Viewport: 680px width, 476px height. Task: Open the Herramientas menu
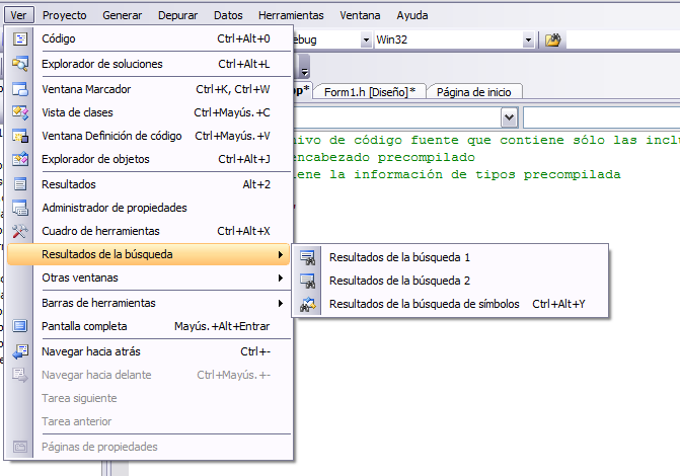[x=291, y=15]
